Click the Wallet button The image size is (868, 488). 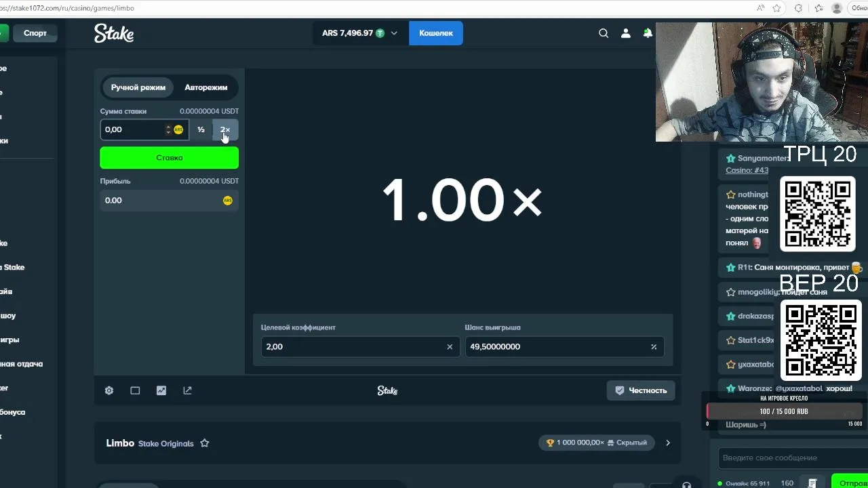(x=436, y=33)
